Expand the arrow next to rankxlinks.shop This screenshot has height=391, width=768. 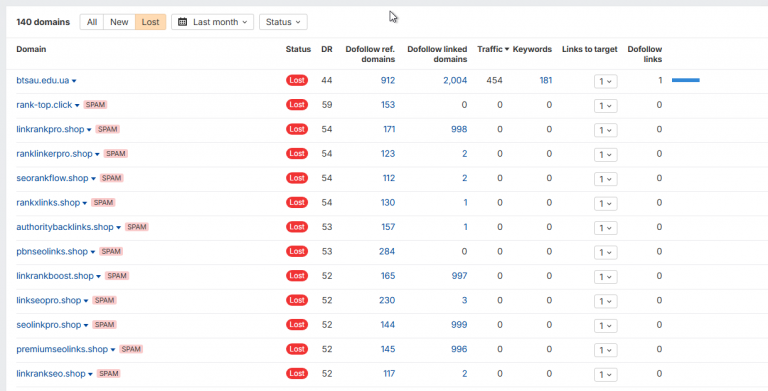tap(85, 203)
